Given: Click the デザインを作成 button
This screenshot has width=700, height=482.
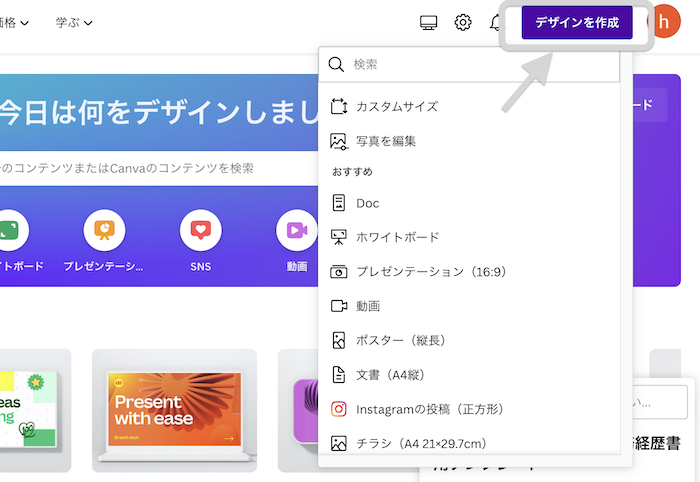Looking at the screenshot, I should [577, 22].
